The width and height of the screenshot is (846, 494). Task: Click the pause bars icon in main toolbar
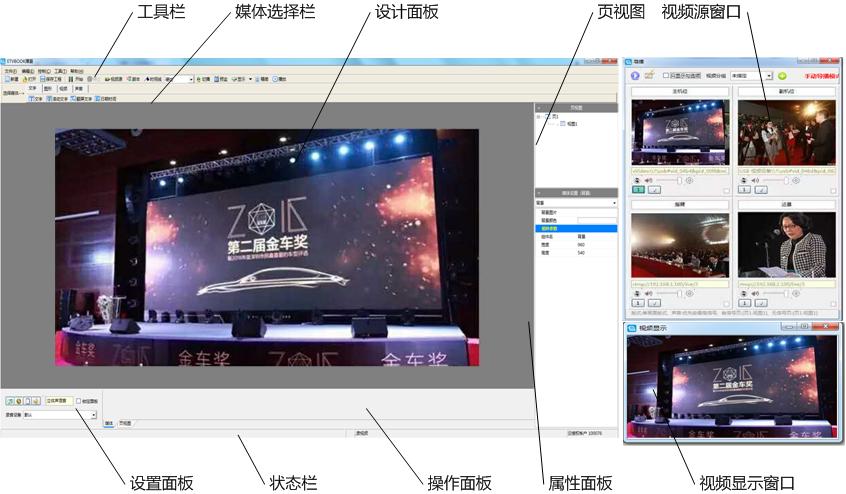[71, 79]
